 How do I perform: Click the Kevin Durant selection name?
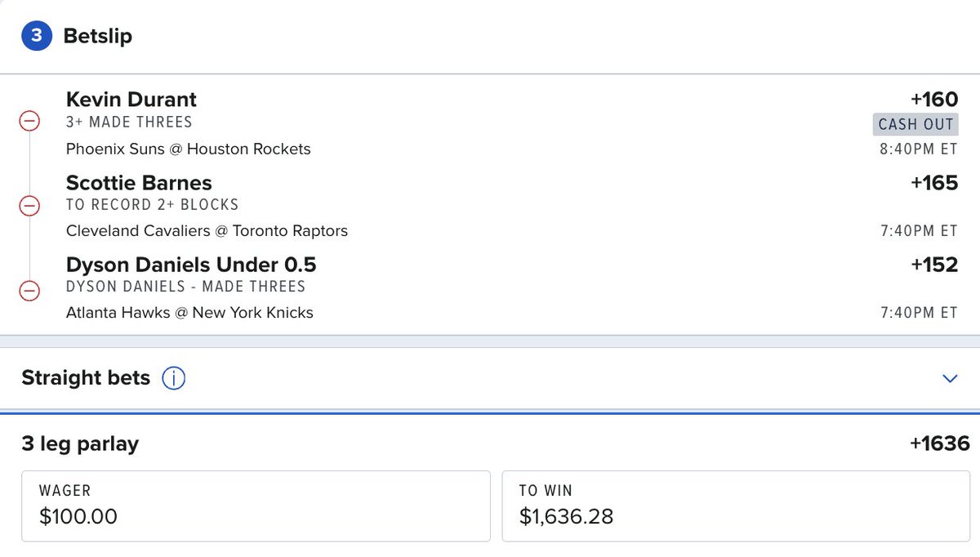(131, 100)
